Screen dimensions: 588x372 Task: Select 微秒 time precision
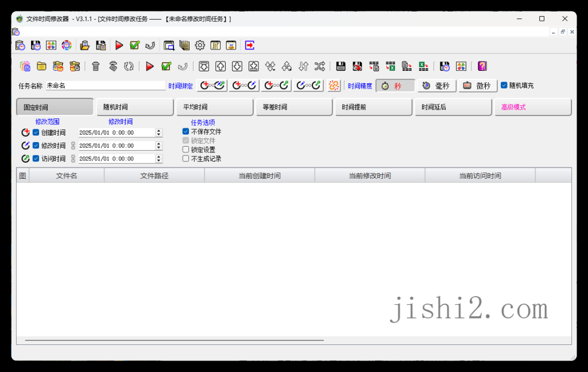point(478,86)
